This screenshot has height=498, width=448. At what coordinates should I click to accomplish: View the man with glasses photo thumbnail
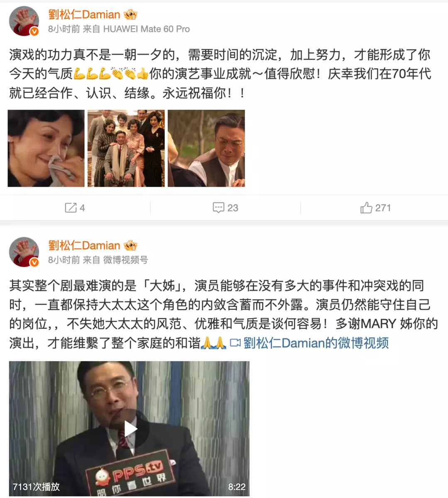click(x=206, y=148)
